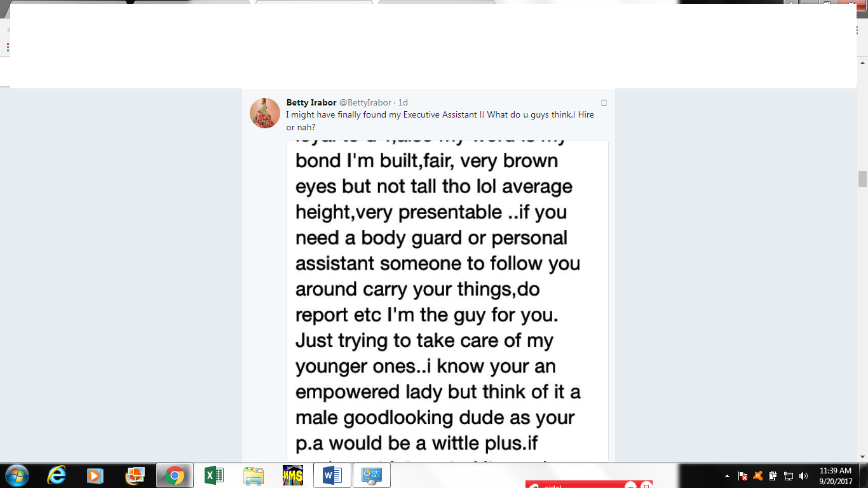Screen dimensions: 868x488
Task: Click the Avast antivirus tray icon
Action: click(x=757, y=476)
